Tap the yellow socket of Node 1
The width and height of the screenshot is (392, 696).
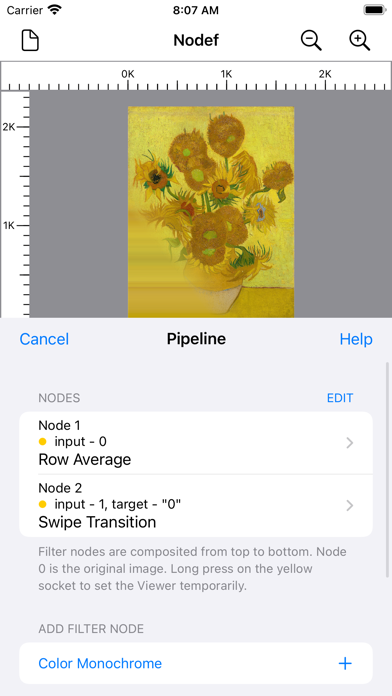43,442
